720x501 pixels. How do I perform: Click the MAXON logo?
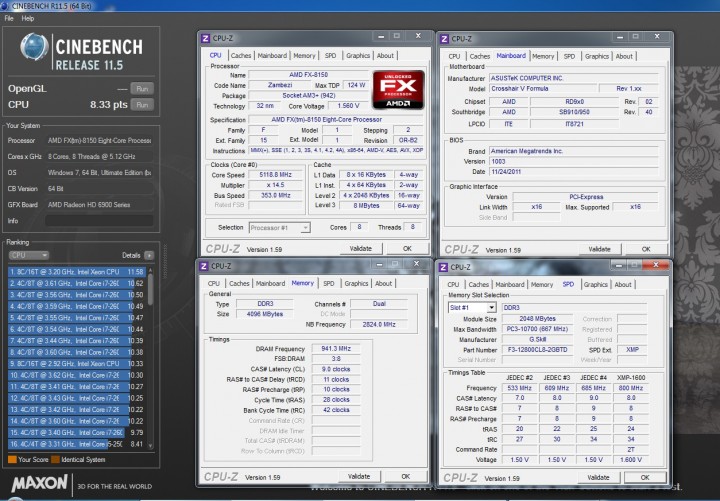point(39,483)
